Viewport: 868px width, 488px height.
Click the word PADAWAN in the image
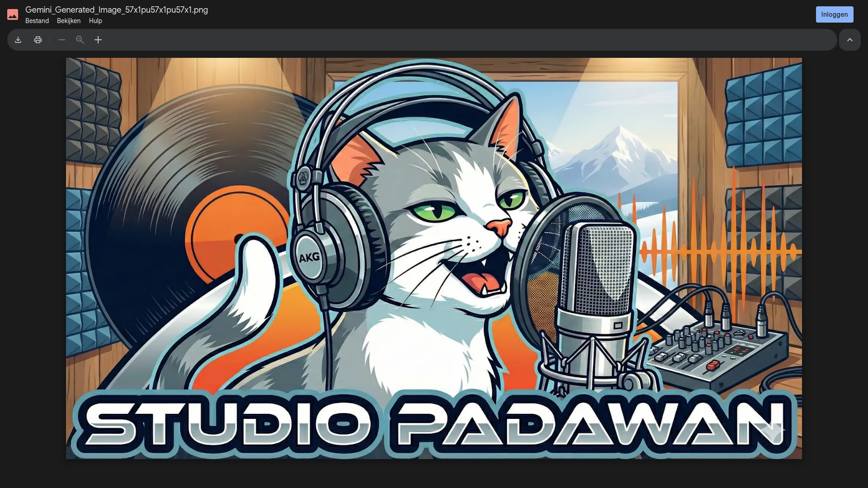[590, 424]
